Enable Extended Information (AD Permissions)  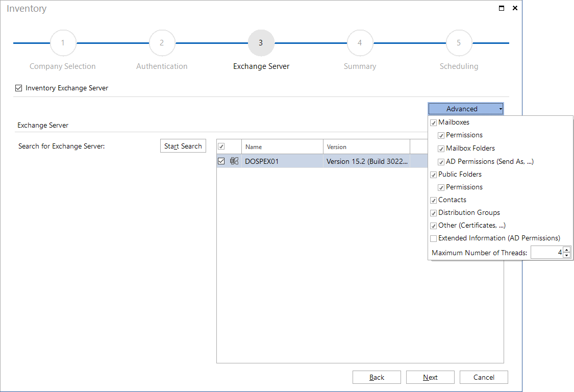433,239
